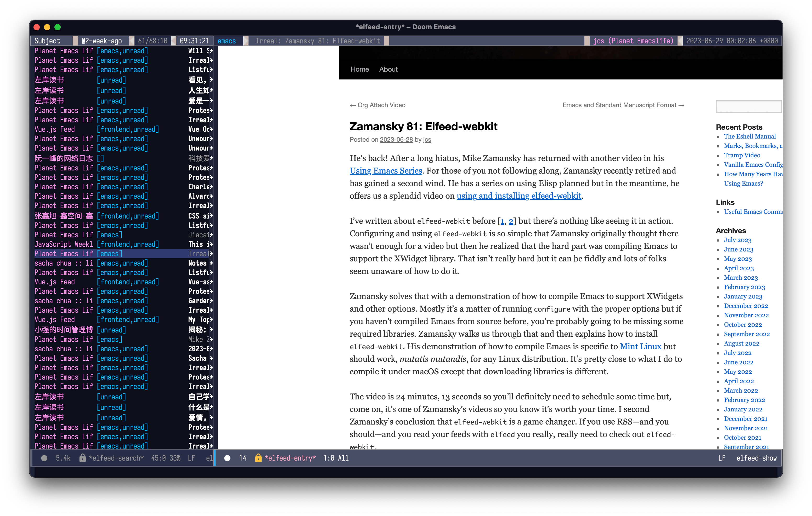Click the lock icon beside *elfeed-entry*
The height and width of the screenshot is (516, 812).
click(258, 458)
